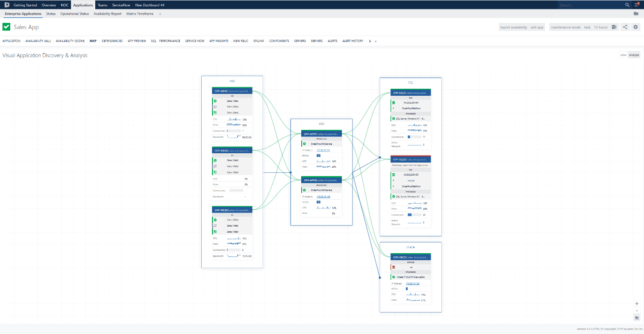Image resolution: width=644 pixels, height=334 pixels.
Task: Open the ALERT HISTORY tab
Action: 353,41
